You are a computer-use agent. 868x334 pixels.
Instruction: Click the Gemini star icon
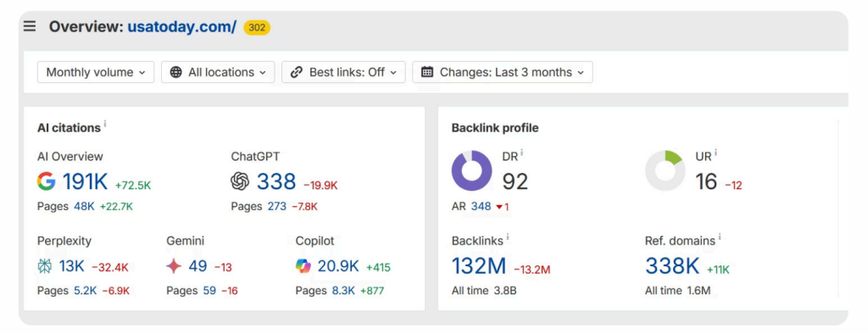click(174, 266)
